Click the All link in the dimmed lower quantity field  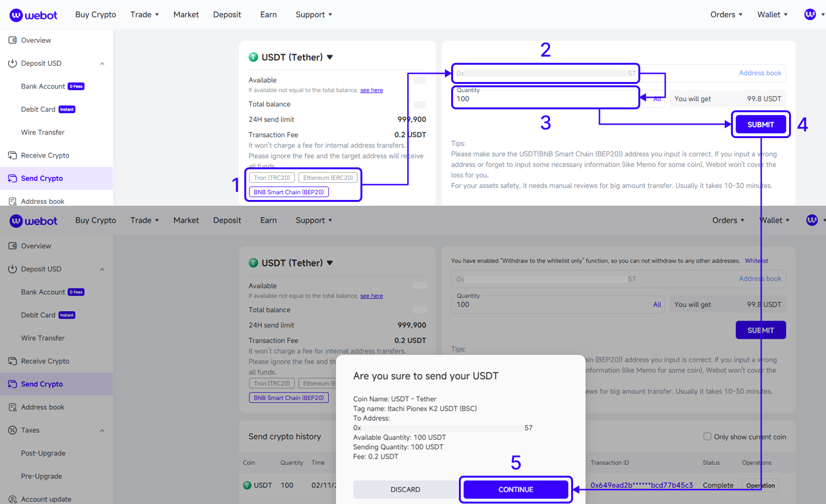pos(657,305)
